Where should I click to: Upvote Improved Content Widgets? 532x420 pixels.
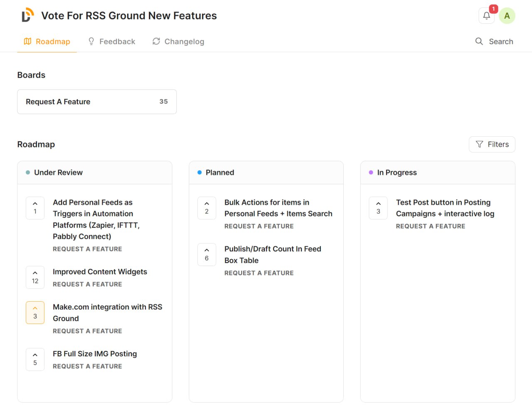pyautogui.click(x=35, y=277)
